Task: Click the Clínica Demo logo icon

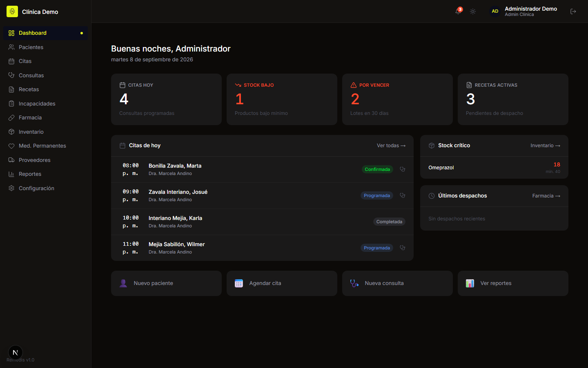Action: tap(12, 11)
